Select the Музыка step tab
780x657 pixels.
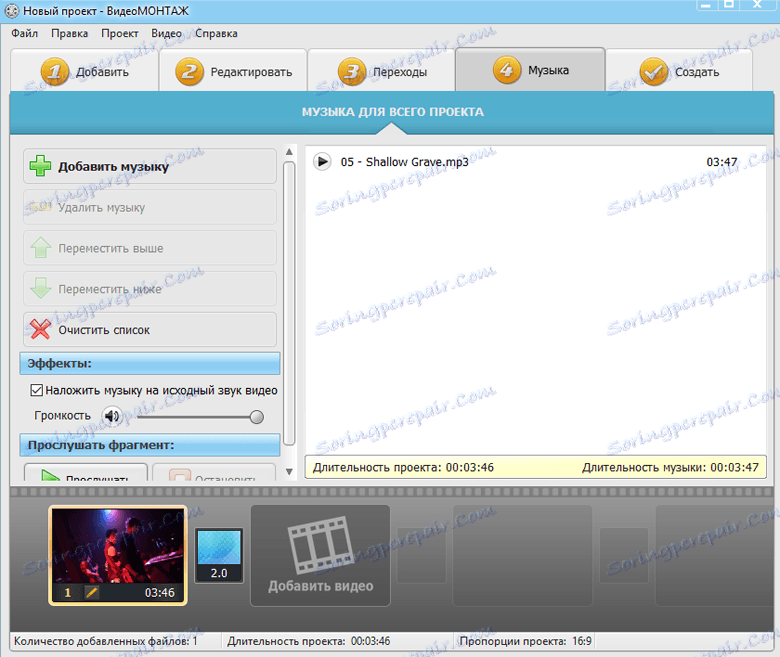[x=530, y=70]
